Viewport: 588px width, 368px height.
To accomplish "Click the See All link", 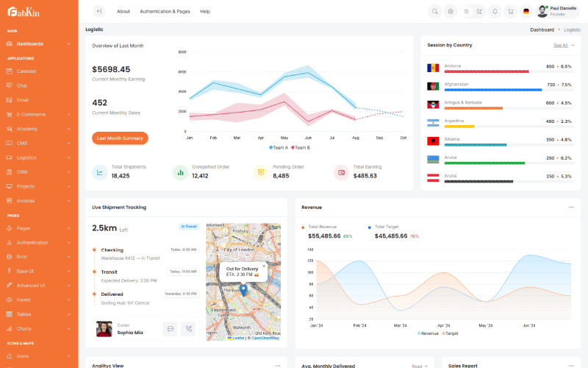I will [563, 46].
